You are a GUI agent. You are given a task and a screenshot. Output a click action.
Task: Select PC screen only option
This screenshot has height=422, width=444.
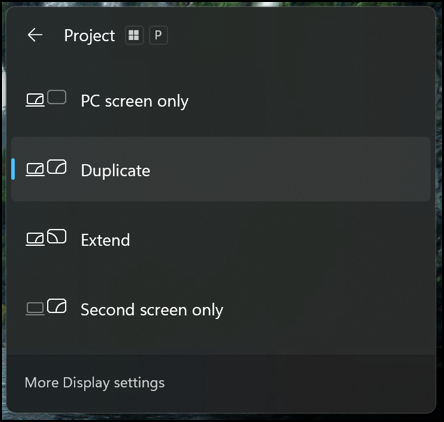pos(221,100)
